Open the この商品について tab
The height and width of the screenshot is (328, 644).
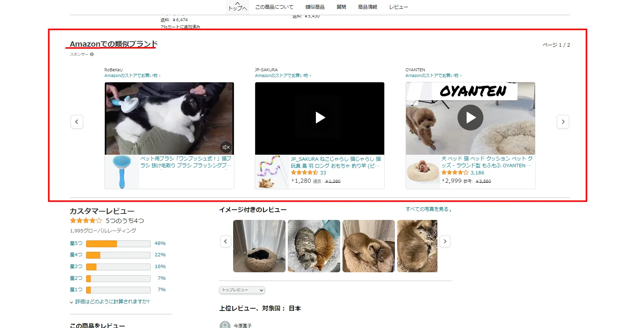click(x=274, y=7)
